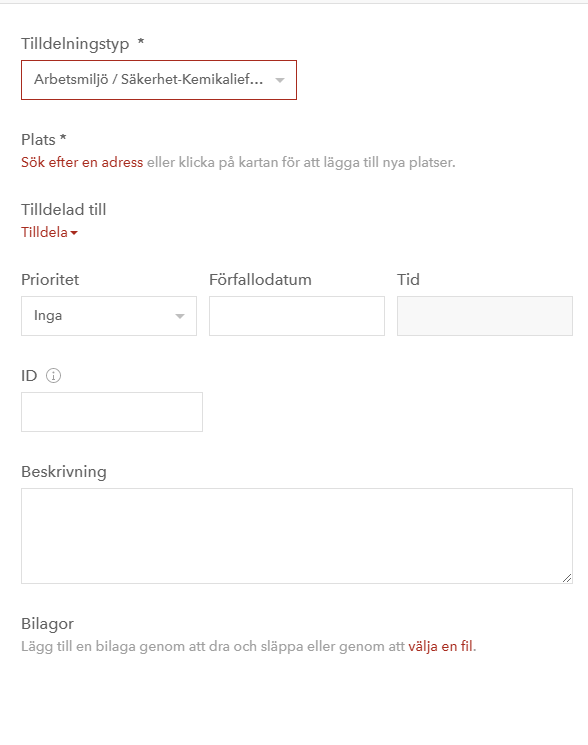Click the Prioritet dropdown arrow icon
Viewport: 588px width, 745px height.
click(x=180, y=316)
